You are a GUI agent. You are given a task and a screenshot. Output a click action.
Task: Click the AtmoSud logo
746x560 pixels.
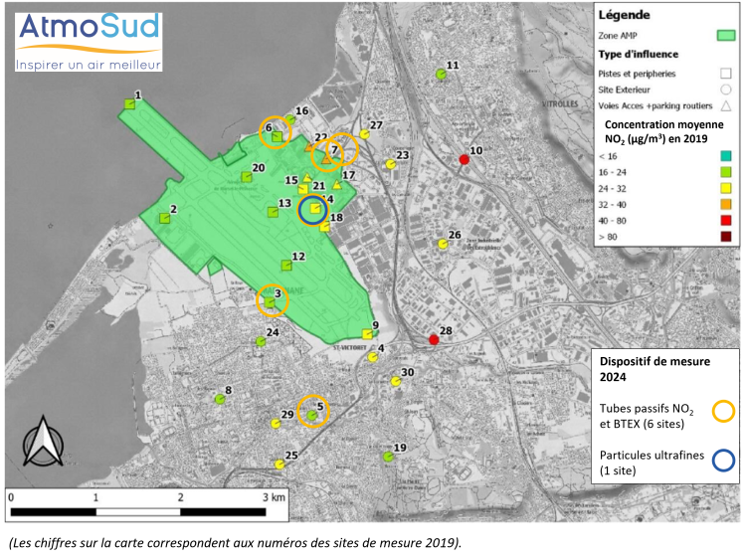point(89,42)
